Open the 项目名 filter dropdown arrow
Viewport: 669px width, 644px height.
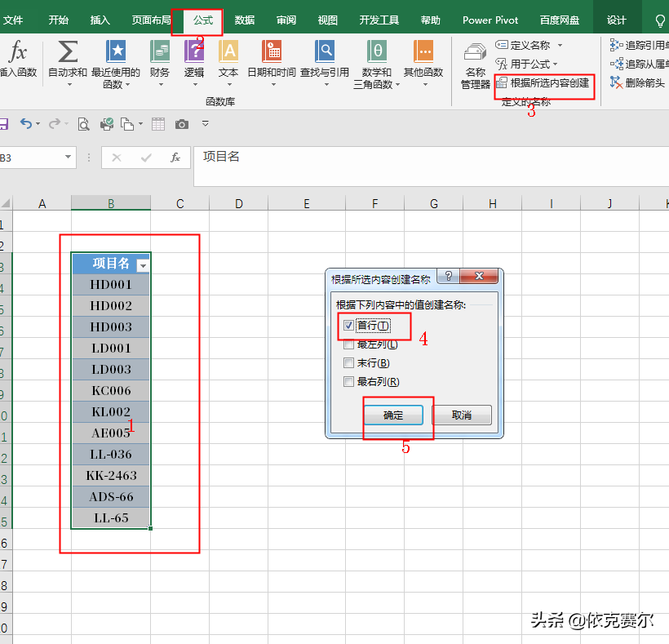point(143,266)
